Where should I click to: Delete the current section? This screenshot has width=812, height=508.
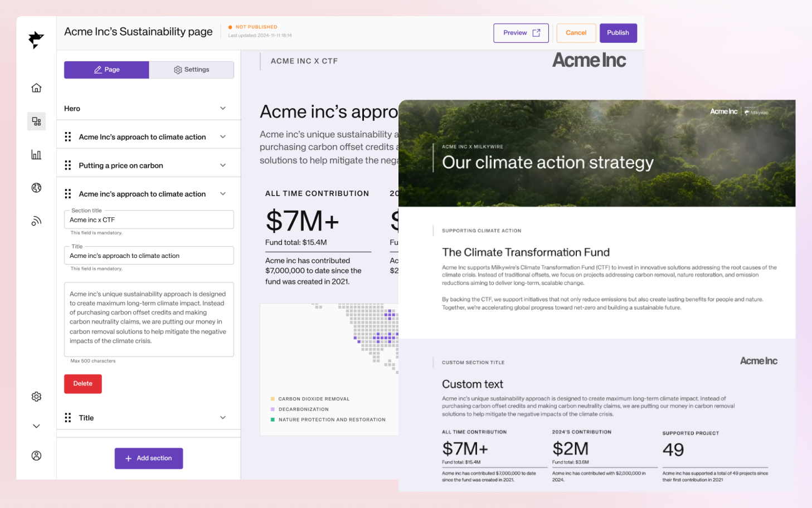83,384
